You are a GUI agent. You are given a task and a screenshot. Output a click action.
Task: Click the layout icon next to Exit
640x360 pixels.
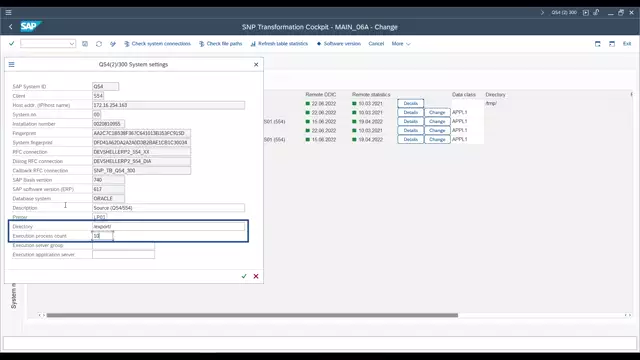(x=612, y=44)
